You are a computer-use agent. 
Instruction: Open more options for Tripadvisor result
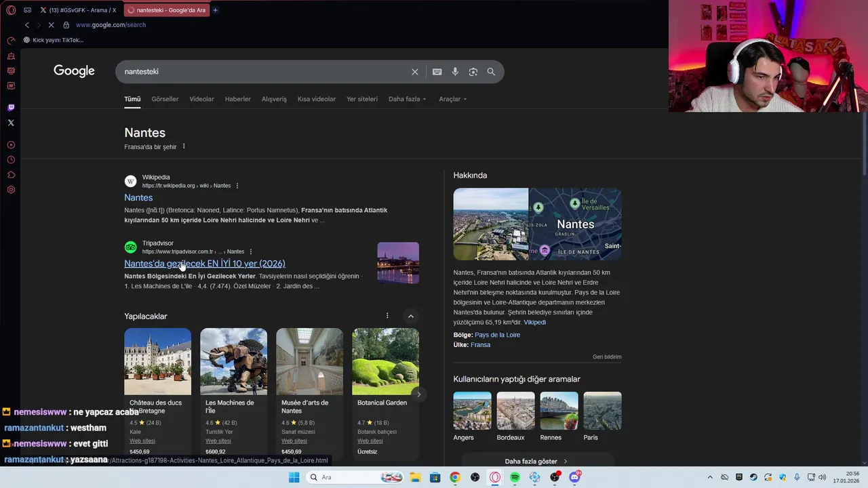pyautogui.click(x=251, y=251)
